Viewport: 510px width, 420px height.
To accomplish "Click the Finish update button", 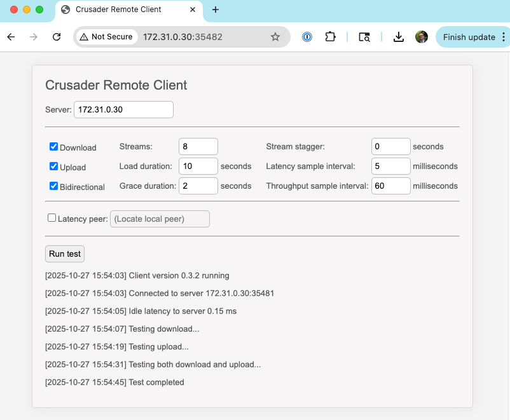I will pos(469,37).
